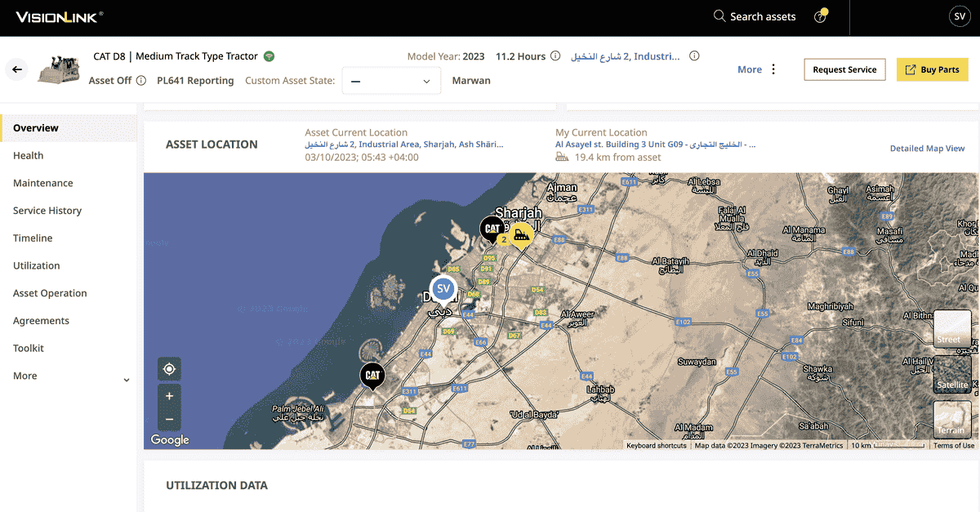
Task: Click the back arrow button
Action: pos(16,69)
